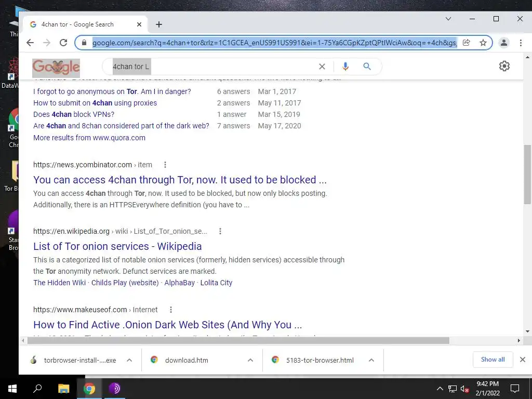Show hidden system tray icons
The height and width of the screenshot is (399, 532).
tap(440, 389)
